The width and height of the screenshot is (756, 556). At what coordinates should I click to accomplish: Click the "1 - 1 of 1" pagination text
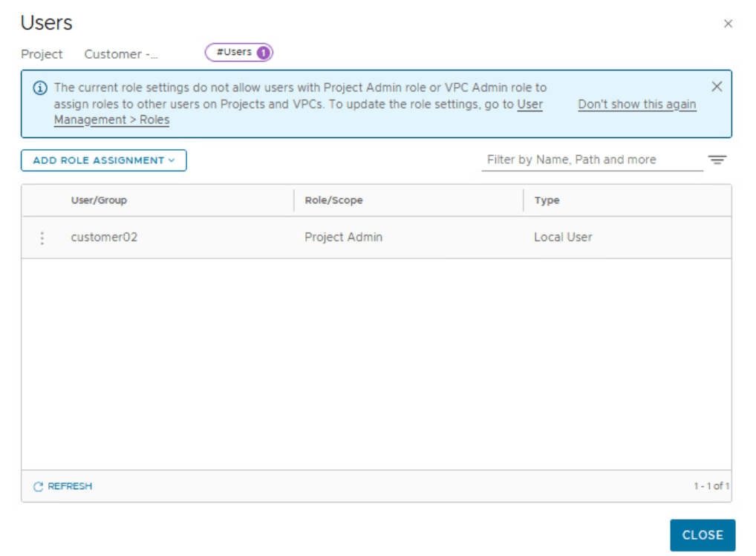(x=711, y=486)
